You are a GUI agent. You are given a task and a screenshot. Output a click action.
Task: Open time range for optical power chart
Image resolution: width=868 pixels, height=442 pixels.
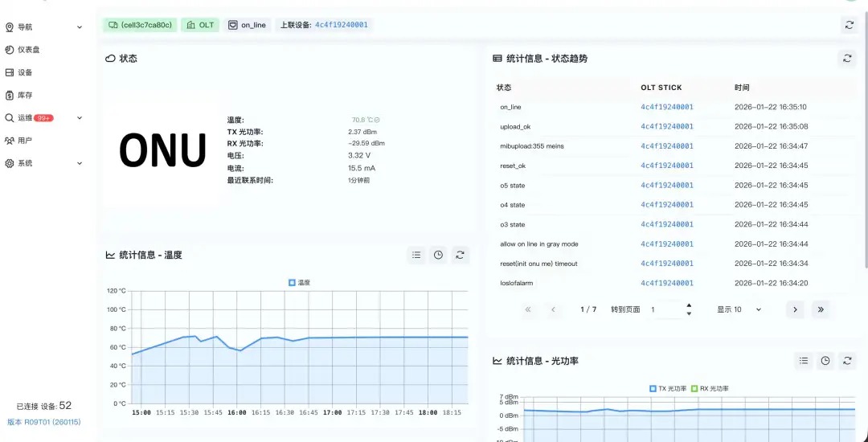pos(825,361)
